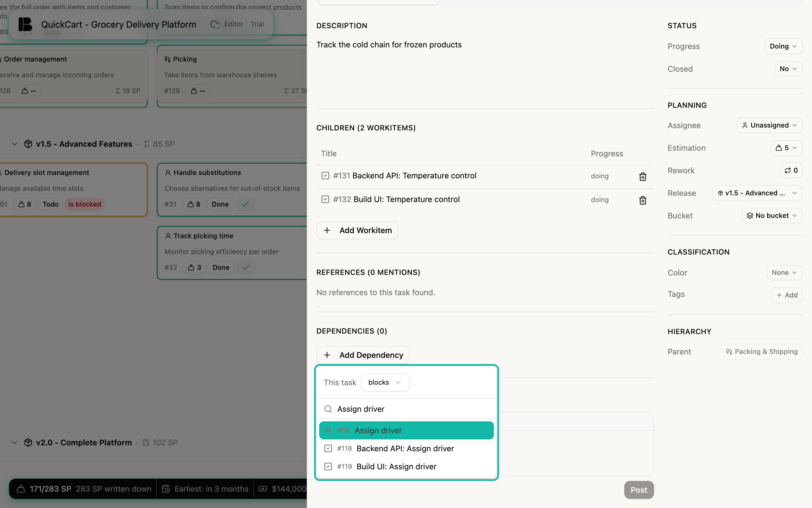This screenshot has width=812, height=508.
Task: Delete child workitem #131 with trash icon
Action: 643,176
